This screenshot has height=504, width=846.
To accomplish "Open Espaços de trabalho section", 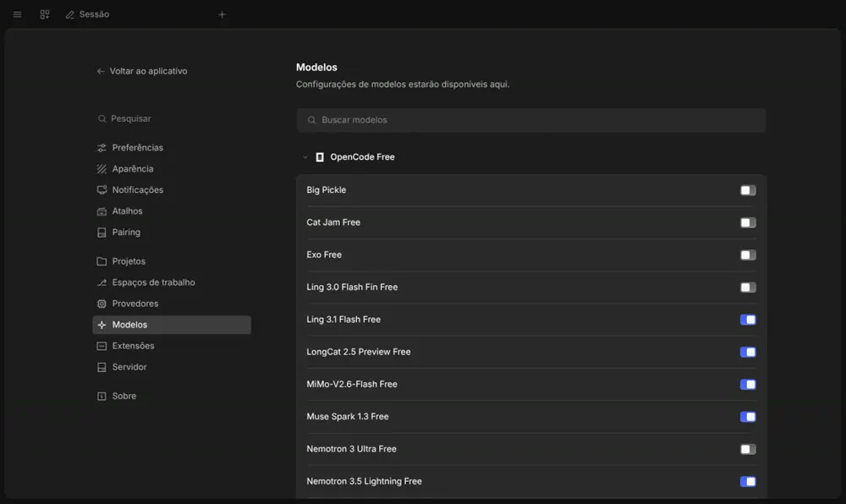I will point(172,282).
